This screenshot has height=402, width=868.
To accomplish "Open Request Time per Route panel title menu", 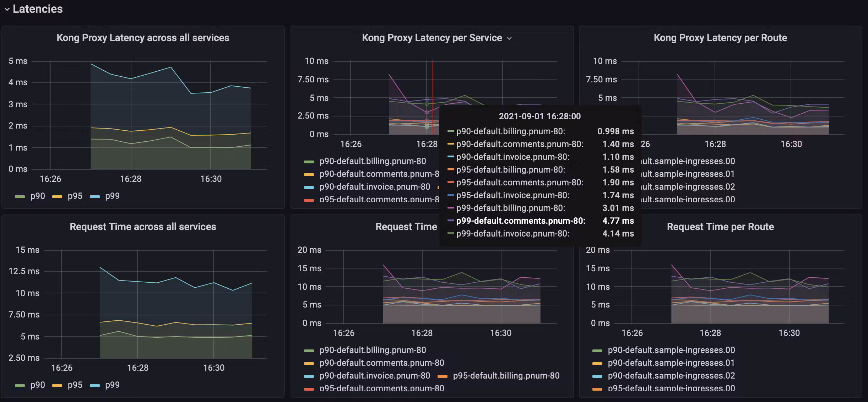I will (x=720, y=227).
